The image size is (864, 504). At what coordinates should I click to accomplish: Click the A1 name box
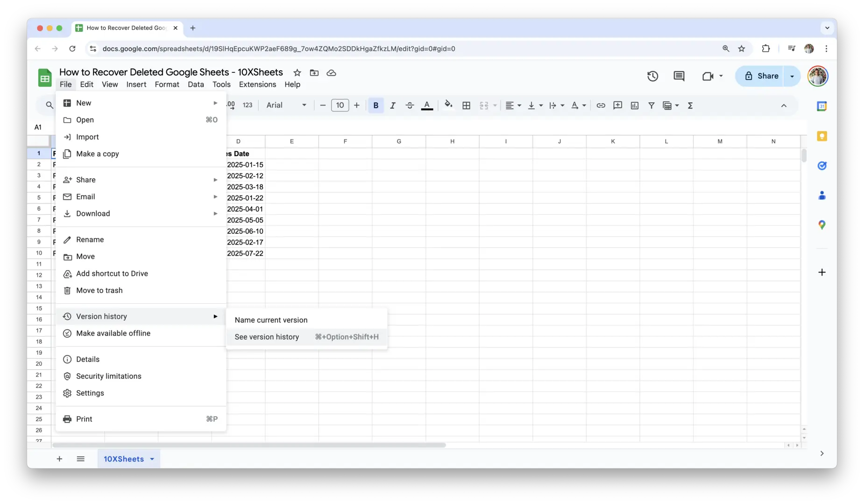coord(38,127)
